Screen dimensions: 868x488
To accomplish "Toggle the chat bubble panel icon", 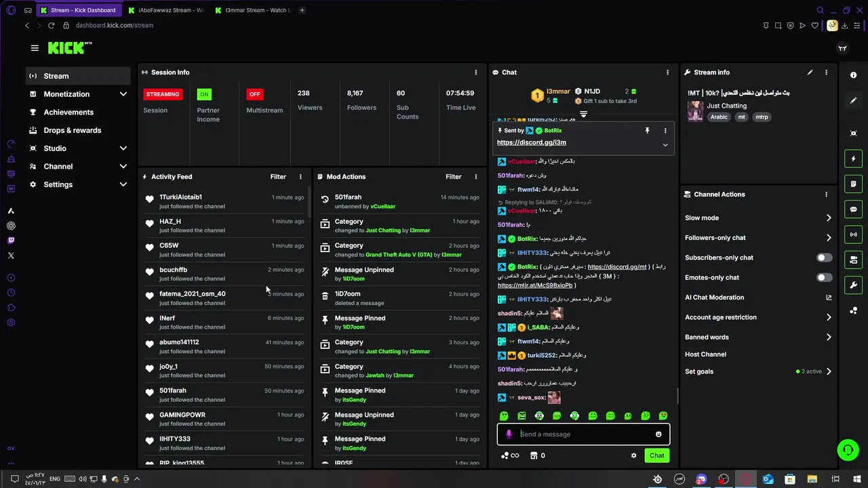I will (854, 209).
